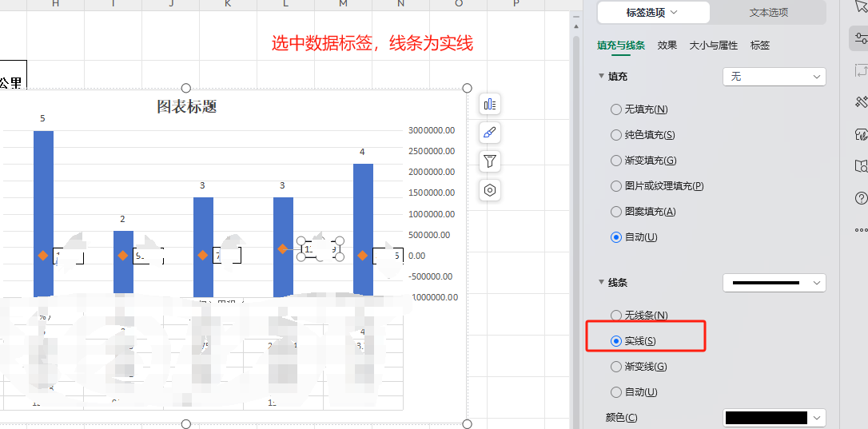The height and width of the screenshot is (429, 868).
Task: Open the help question mark icon
Action: (x=861, y=198)
